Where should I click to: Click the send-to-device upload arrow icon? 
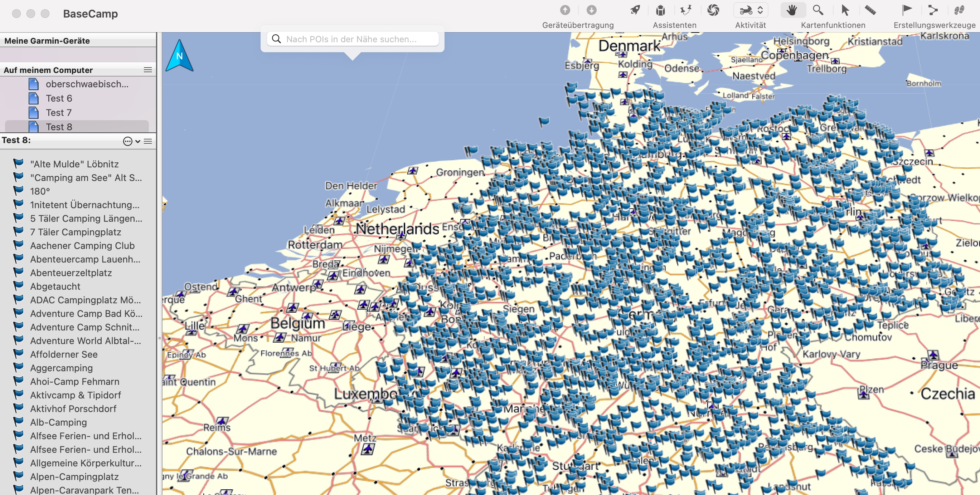pos(565,10)
